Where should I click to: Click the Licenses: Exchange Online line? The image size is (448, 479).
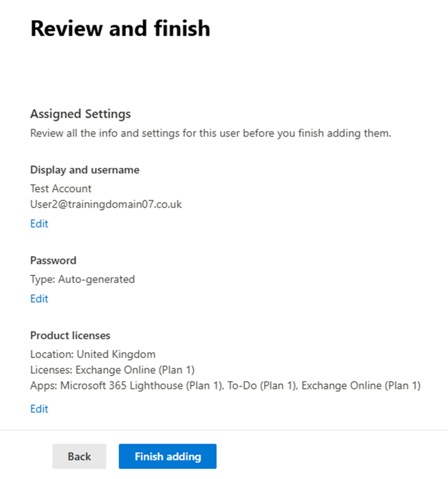tap(112, 370)
